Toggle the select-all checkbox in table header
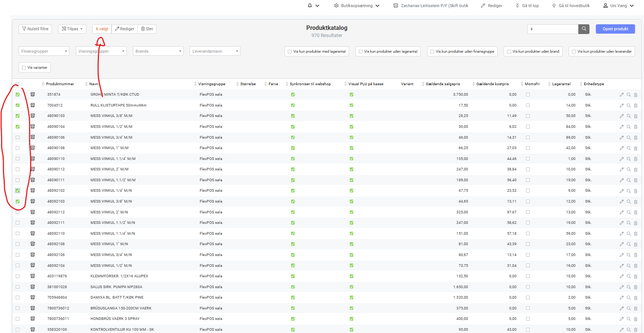The width and height of the screenshot is (644, 333). pyautogui.click(x=18, y=84)
